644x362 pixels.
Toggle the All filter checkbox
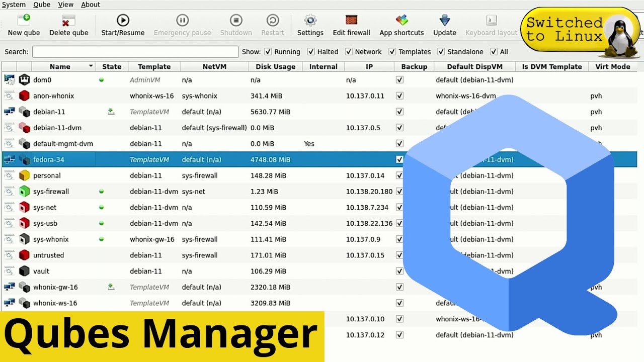[494, 51]
